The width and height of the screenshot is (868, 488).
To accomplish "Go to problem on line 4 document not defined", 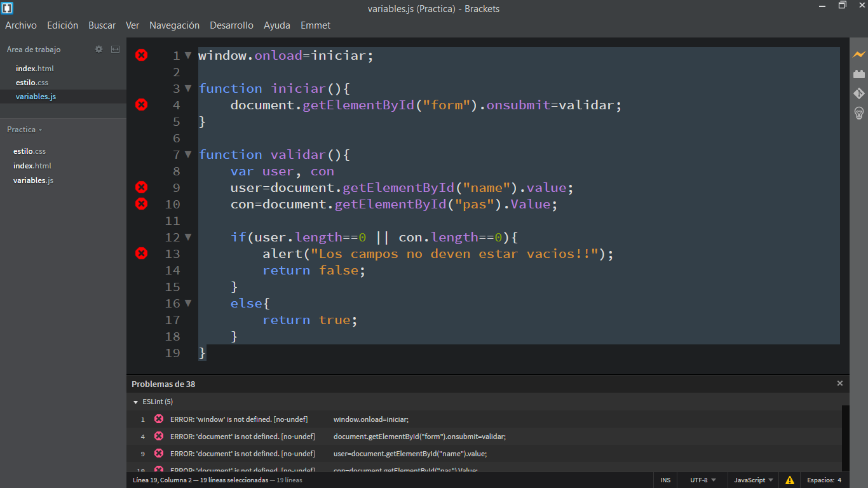I will tap(484, 437).
